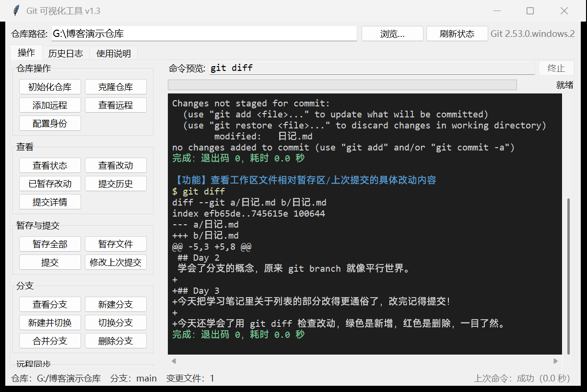Click the horizontal scrollbar left arrow
The width and height of the screenshot is (587, 392).
(x=174, y=361)
